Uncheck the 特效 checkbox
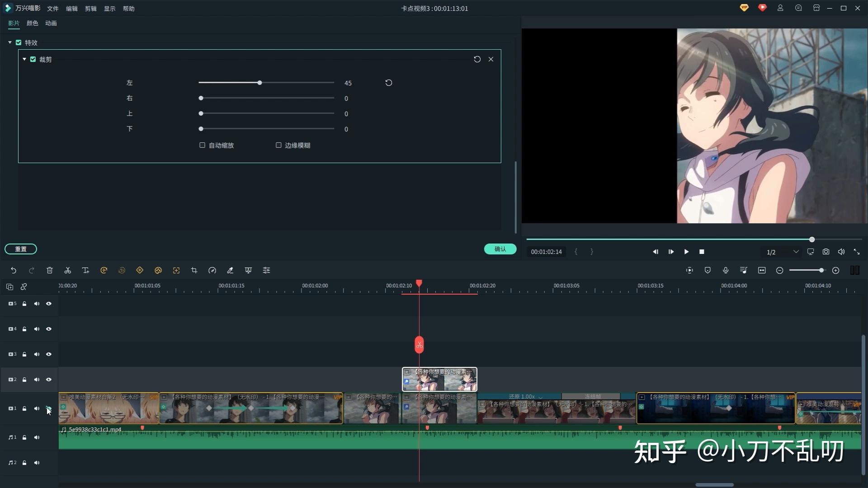Image resolution: width=868 pixels, height=488 pixels. tap(19, 42)
